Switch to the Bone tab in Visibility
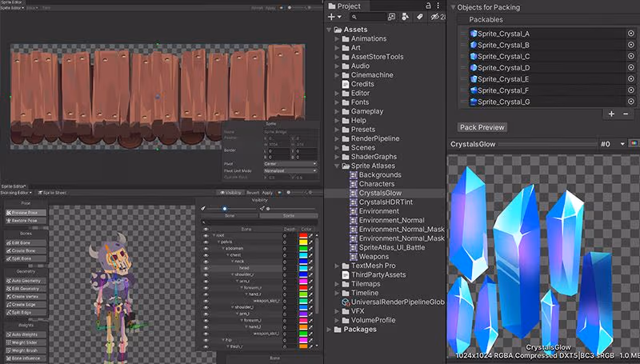The width and height of the screenshot is (640, 364). pos(228,215)
